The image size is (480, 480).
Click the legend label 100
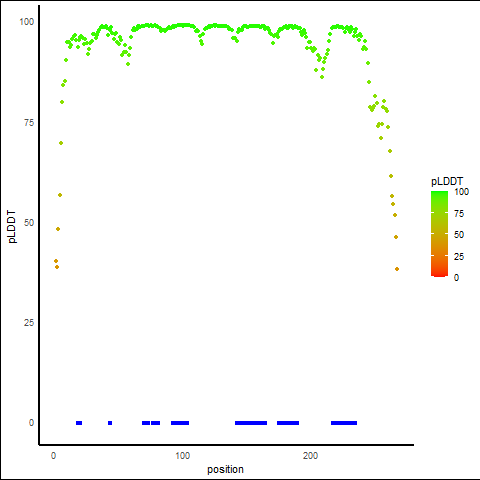tap(461, 192)
